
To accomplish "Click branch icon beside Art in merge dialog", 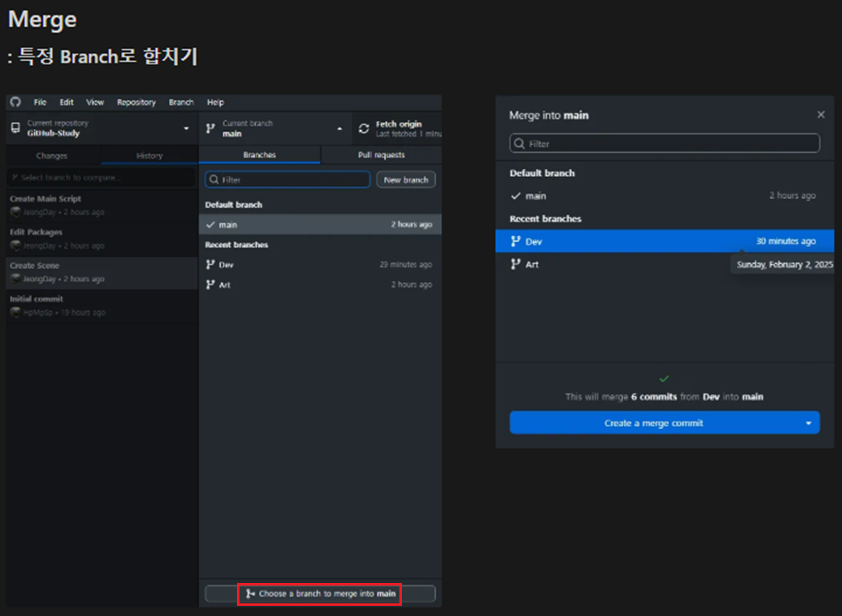I will [515, 264].
